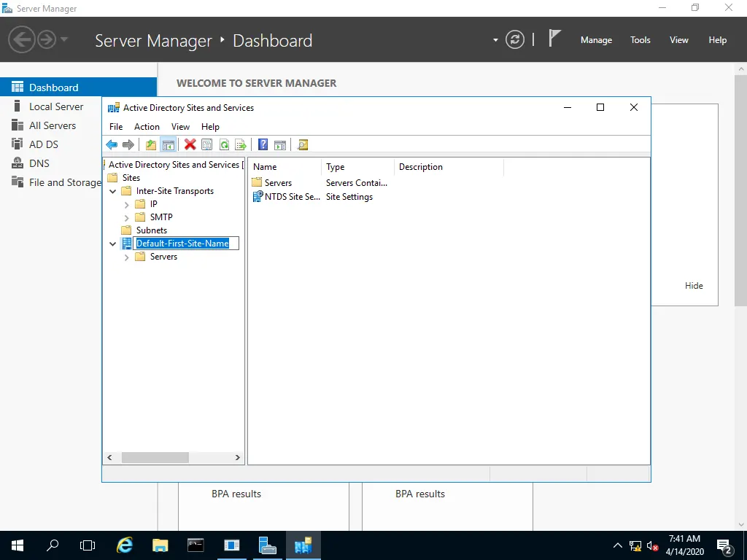The height and width of the screenshot is (560, 747).
Task: Click Server Manager forward navigation arrow
Action: click(x=46, y=39)
